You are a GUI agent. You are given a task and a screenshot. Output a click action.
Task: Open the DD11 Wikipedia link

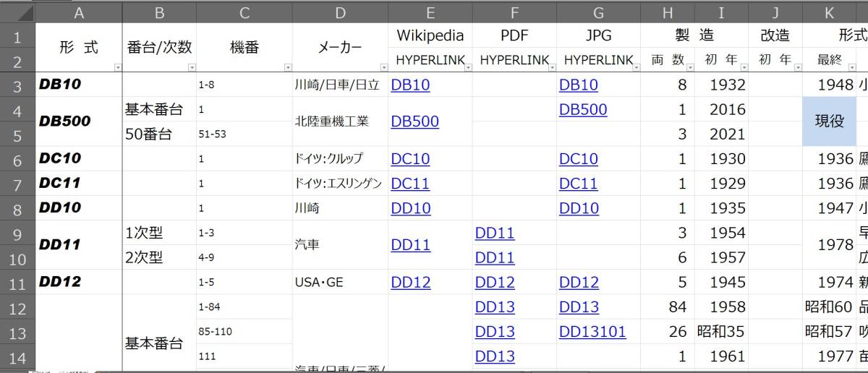pos(410,245)
